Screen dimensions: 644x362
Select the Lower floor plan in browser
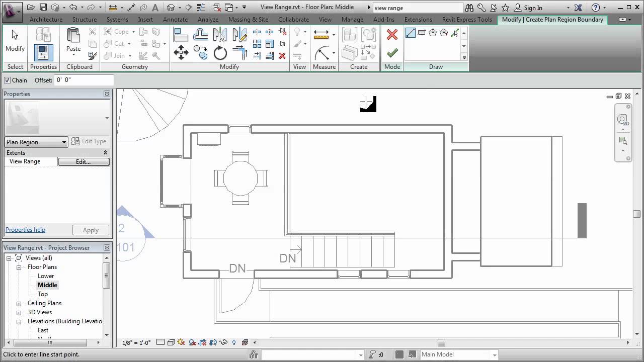click(x=46, y=276)
